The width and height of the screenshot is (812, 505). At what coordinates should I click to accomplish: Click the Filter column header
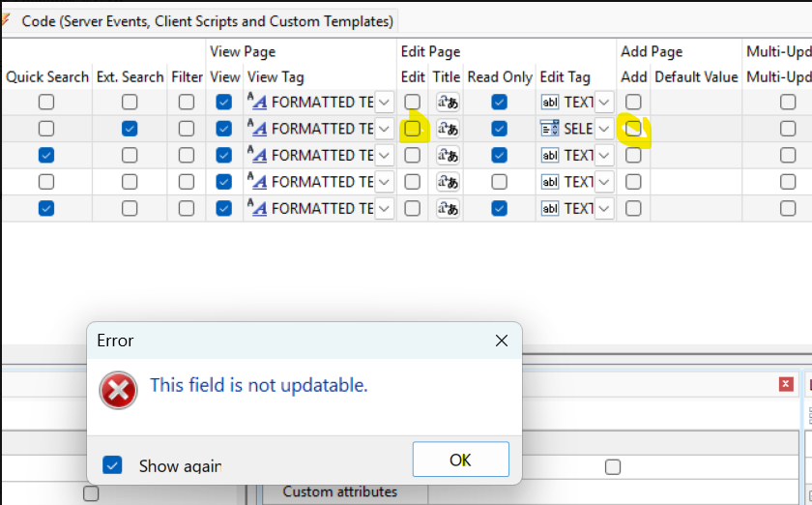(x=187, y=77)
